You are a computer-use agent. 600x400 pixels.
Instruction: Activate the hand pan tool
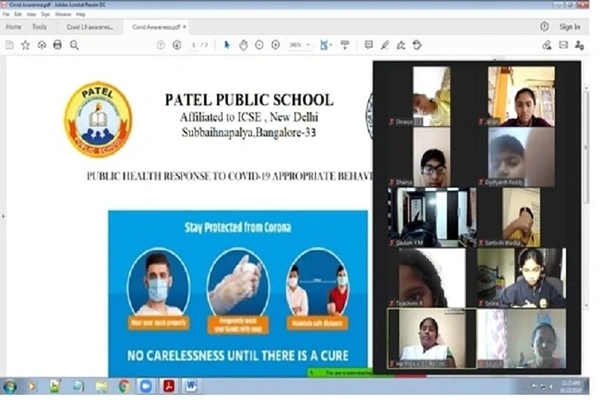tap(244, 45)
